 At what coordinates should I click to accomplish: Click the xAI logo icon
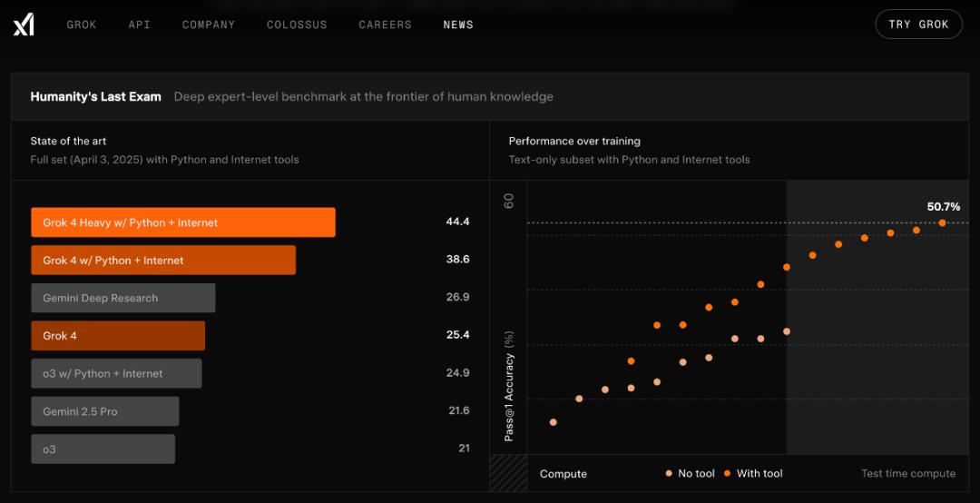(x=24, y=25)
